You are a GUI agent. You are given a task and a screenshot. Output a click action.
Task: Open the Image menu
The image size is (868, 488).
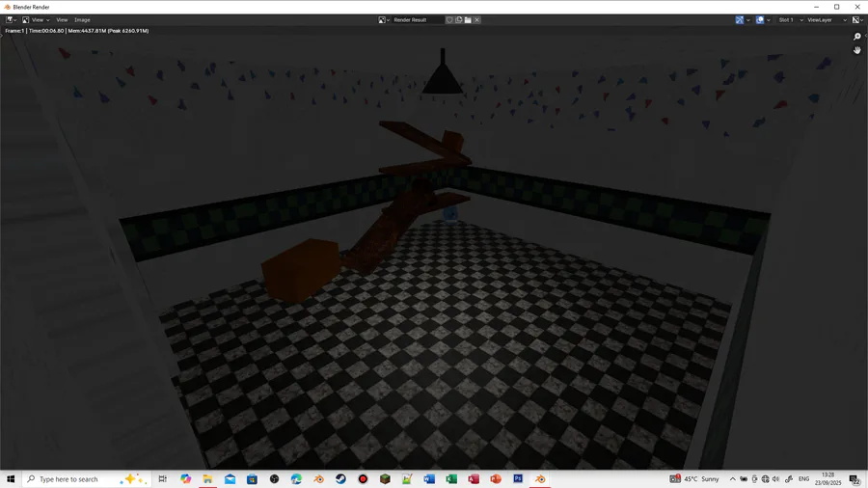tap(82, 20)
